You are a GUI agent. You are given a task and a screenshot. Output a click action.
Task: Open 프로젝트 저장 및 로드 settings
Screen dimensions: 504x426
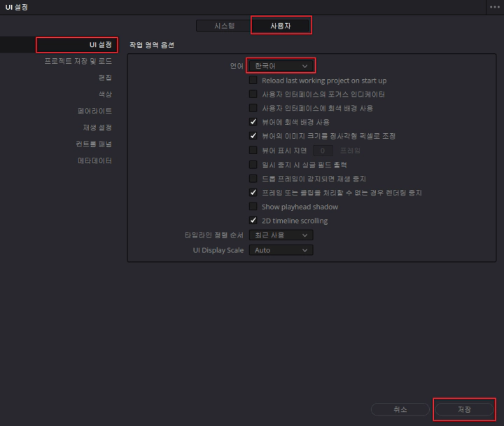click(78, 61)
